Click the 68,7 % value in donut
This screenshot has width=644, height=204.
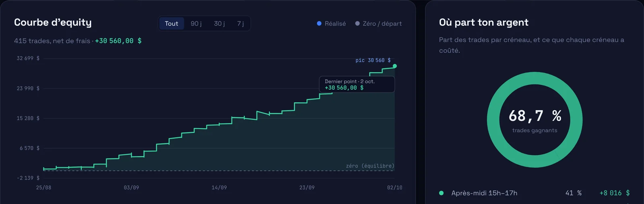pos(535,116)
